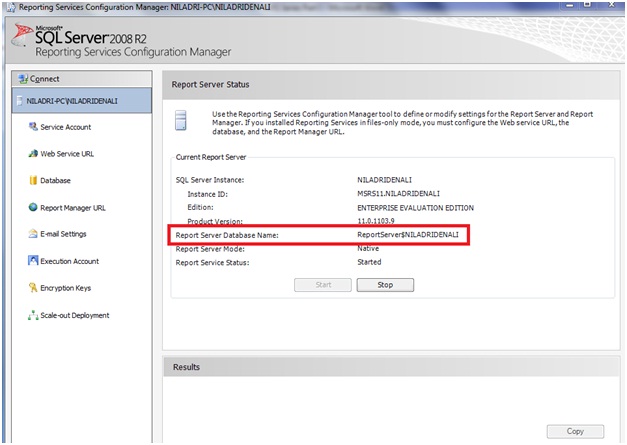The image size is (627, 445).
Task: Open the Report Manager URL page
Action: (x=73, y=208)
